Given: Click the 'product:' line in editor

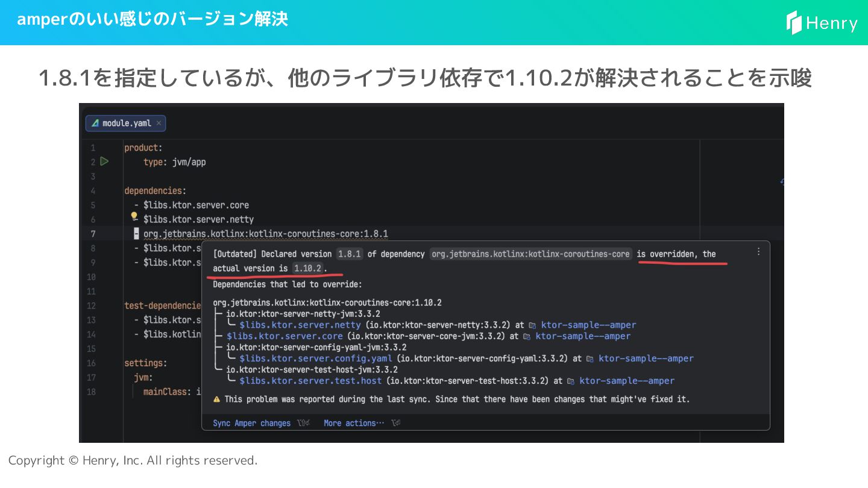Looking at the screenshot, I should [143, 148].
